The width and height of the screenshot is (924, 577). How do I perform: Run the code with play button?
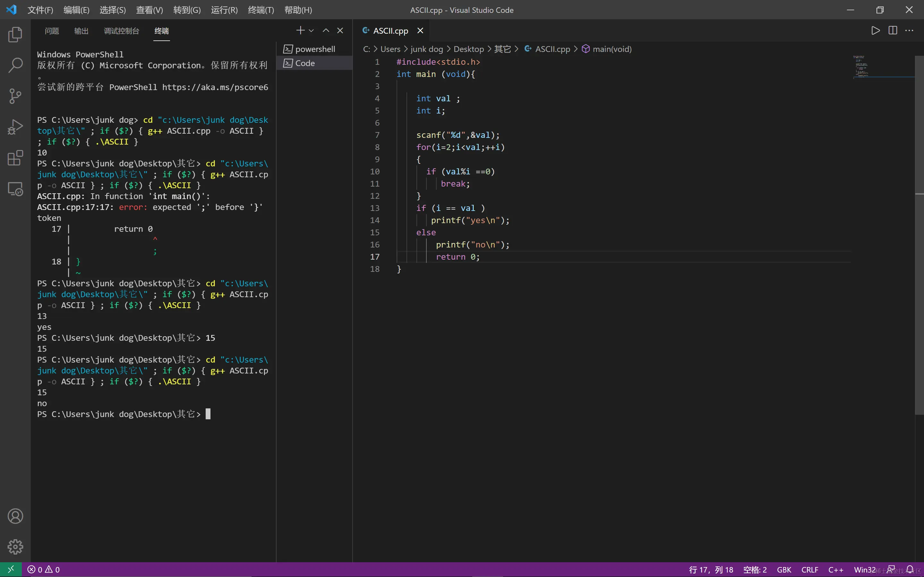[x=876, y=30]
